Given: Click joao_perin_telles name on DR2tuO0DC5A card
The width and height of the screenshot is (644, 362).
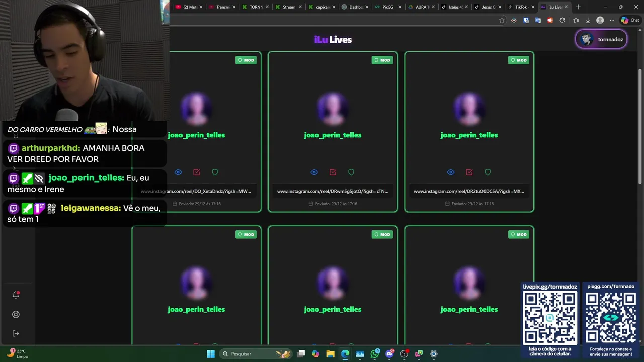Looking at the screenshot, I should 469,135.
